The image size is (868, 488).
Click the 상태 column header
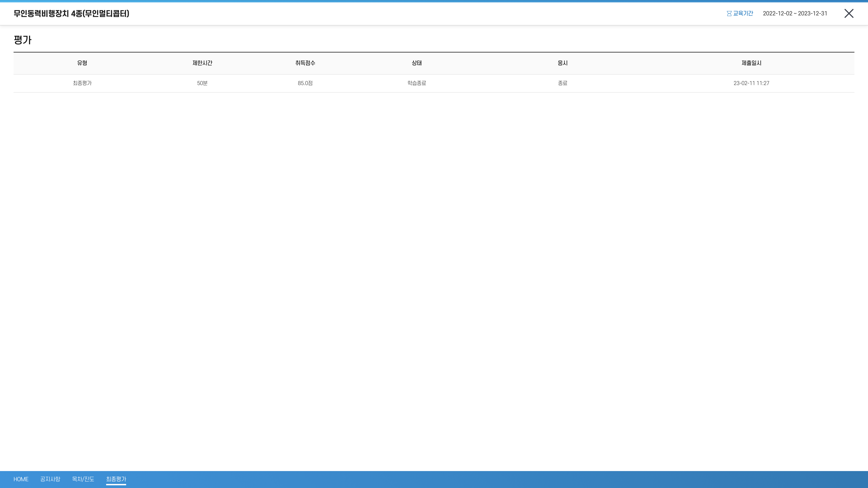click(x=417, y=63)
